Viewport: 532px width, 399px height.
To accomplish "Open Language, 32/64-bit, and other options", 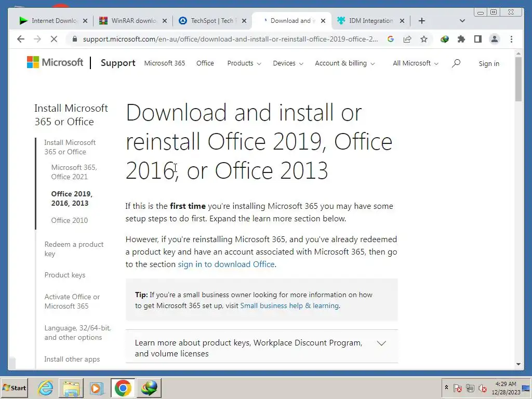I will (x=77, y=332).
